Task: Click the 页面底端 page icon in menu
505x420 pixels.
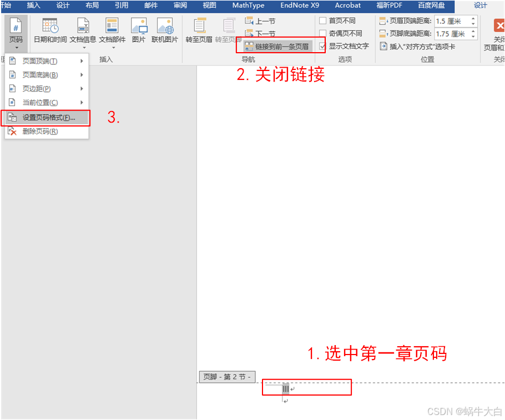Action: 12,75
